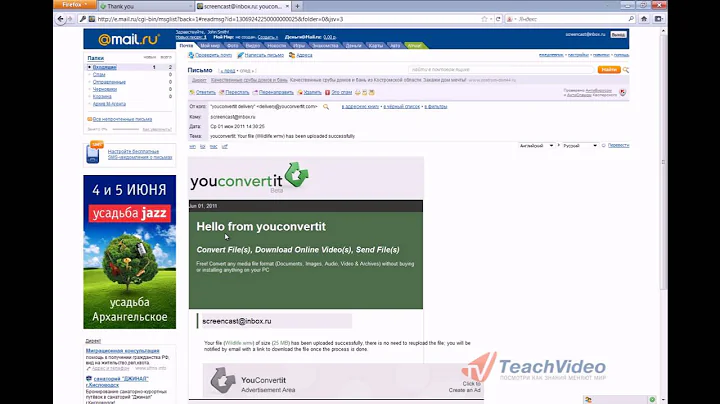Open the Русский target language dropdown

tap(580, 146)
